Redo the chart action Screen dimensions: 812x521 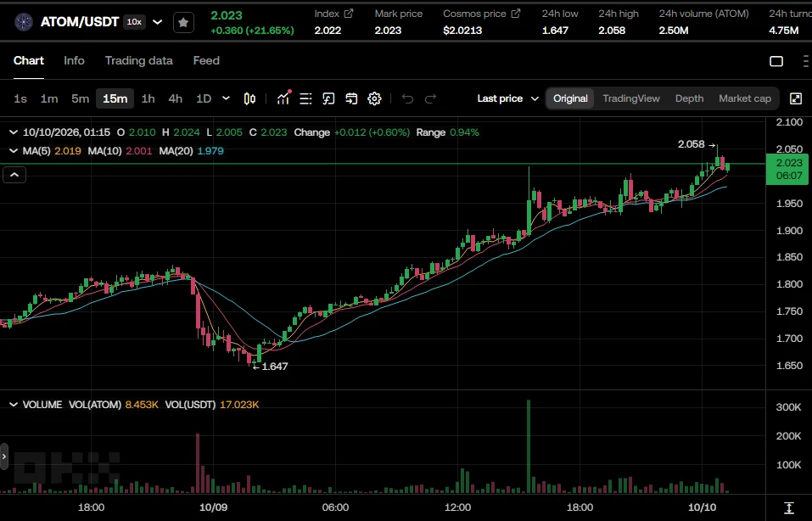(430, 98)
